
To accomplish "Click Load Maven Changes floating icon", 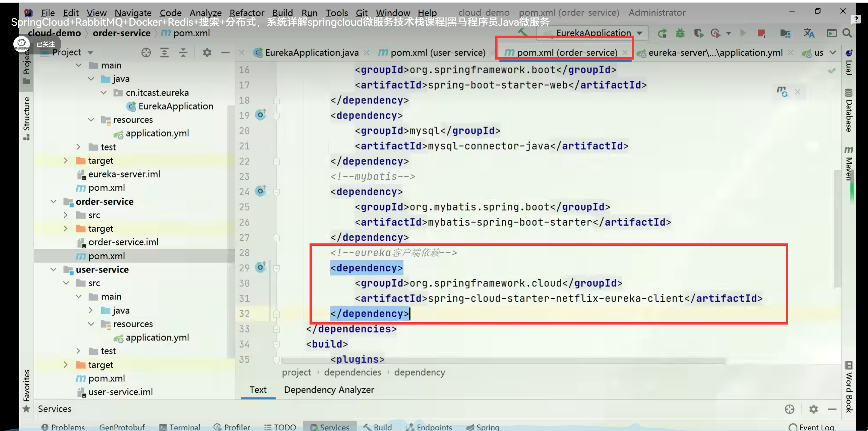I will (x=782, y=91).
